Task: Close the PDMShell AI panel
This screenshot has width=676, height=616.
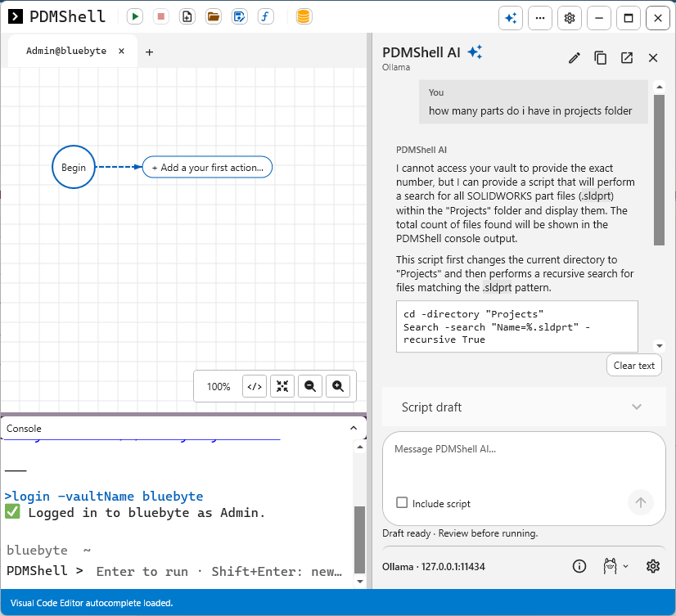Action: 653,58
